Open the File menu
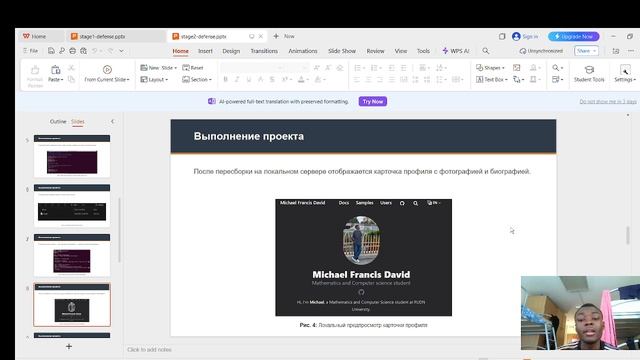The width and height of the screenshot is (640, 360). (31, 51)
